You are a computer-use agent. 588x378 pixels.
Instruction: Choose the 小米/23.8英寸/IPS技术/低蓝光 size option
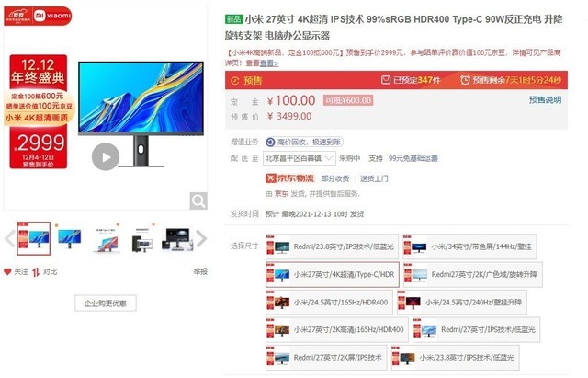(x=456, y=358)
